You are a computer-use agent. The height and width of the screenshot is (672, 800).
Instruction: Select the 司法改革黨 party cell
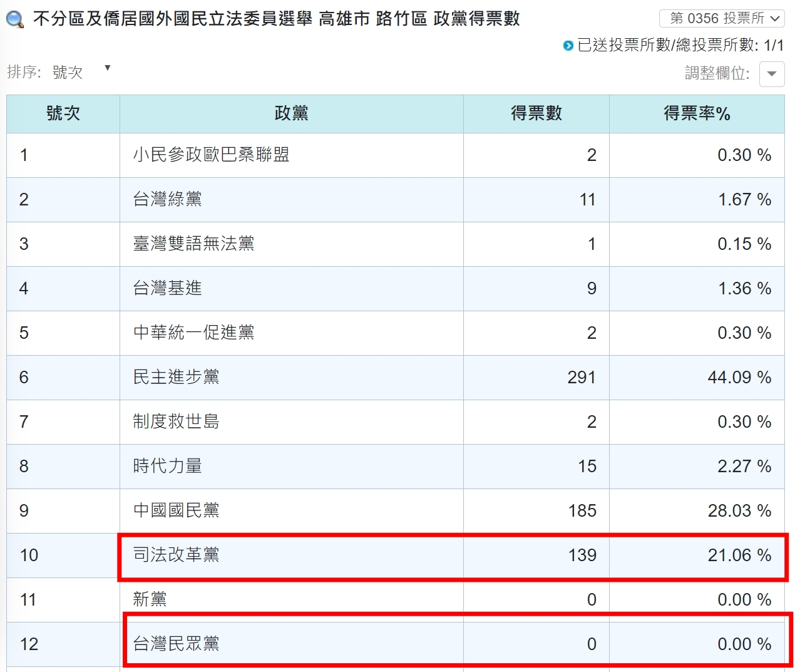[x=292, y=556]
